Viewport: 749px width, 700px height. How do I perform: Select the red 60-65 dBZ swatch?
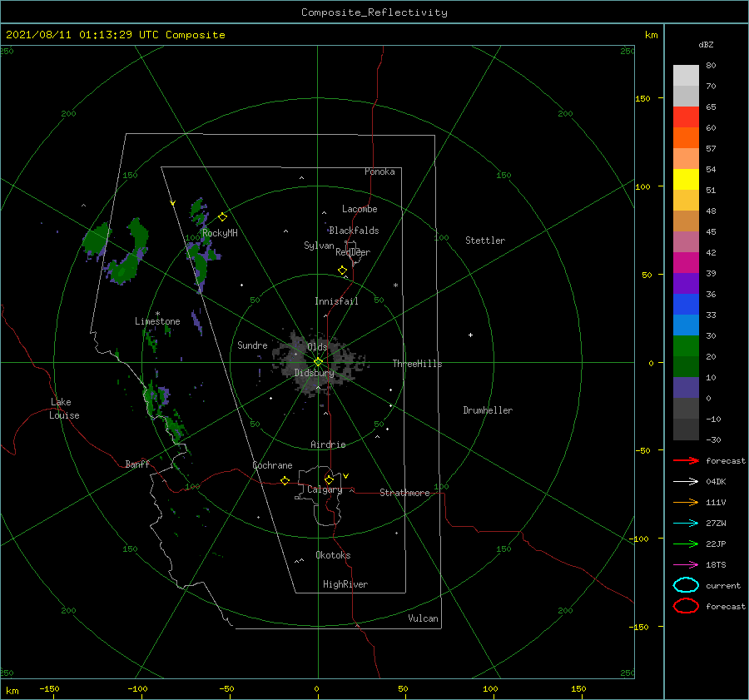coord(686,117)
